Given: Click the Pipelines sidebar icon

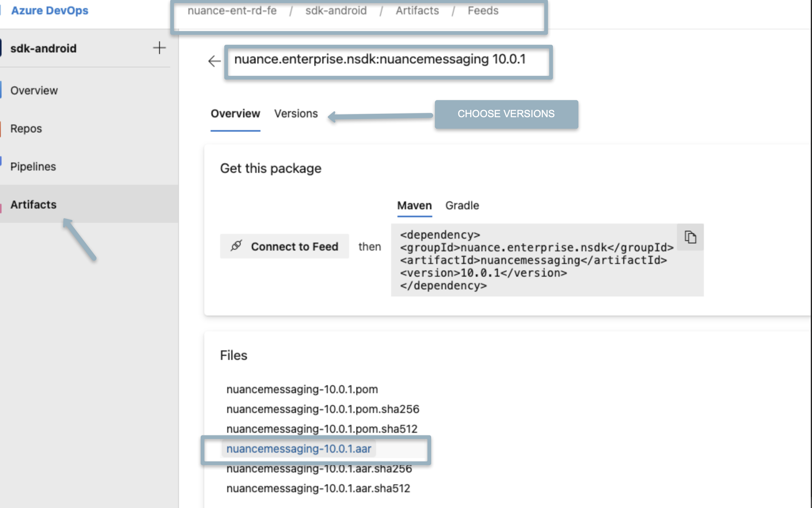Looking at the screenshot, I should tap(33, 167).
